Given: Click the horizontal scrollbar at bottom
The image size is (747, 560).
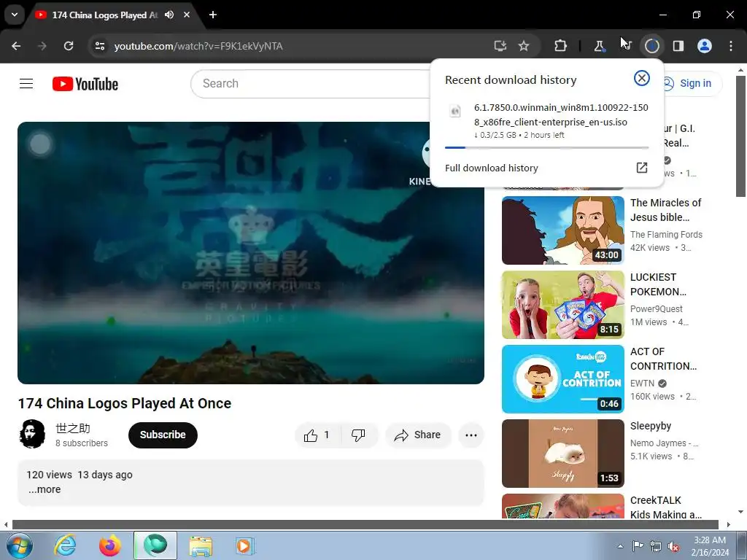Looking at the screenshot, I should pyautogui.click(x=365, y=525).
